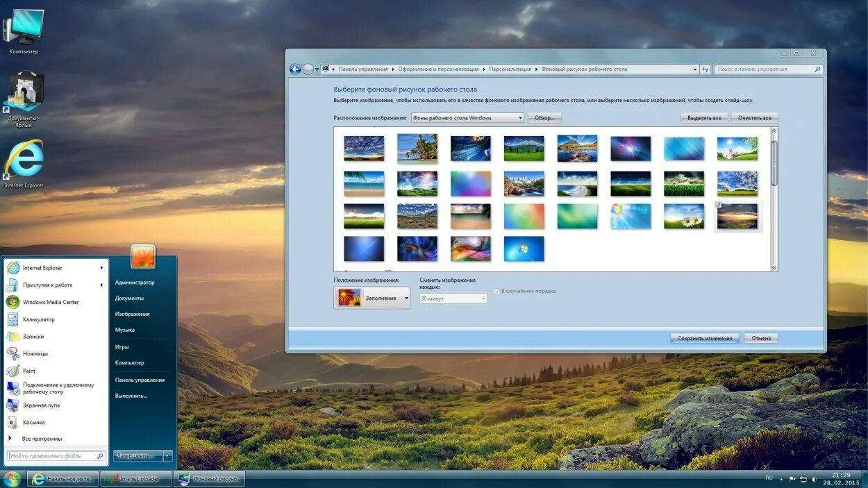
Task: Click wallpaper list vertical scrollbar thumb
Action: [x=774, y=163]
